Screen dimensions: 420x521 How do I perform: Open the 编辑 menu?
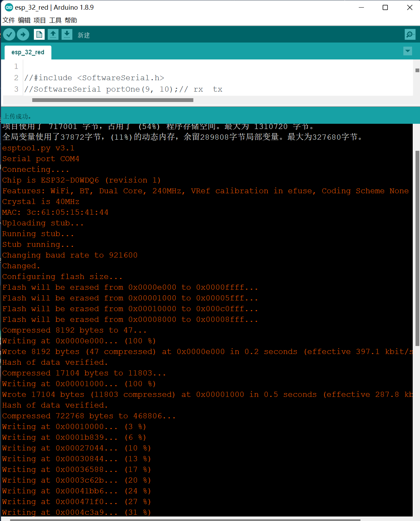pyautogui.click(x=24, y=20)
